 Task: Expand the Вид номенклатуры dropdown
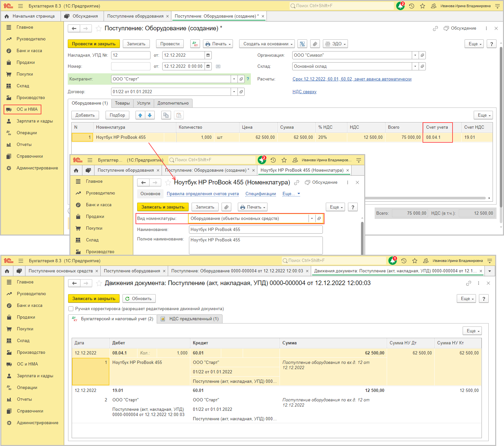pyautogui.click(x=312, y=219)
